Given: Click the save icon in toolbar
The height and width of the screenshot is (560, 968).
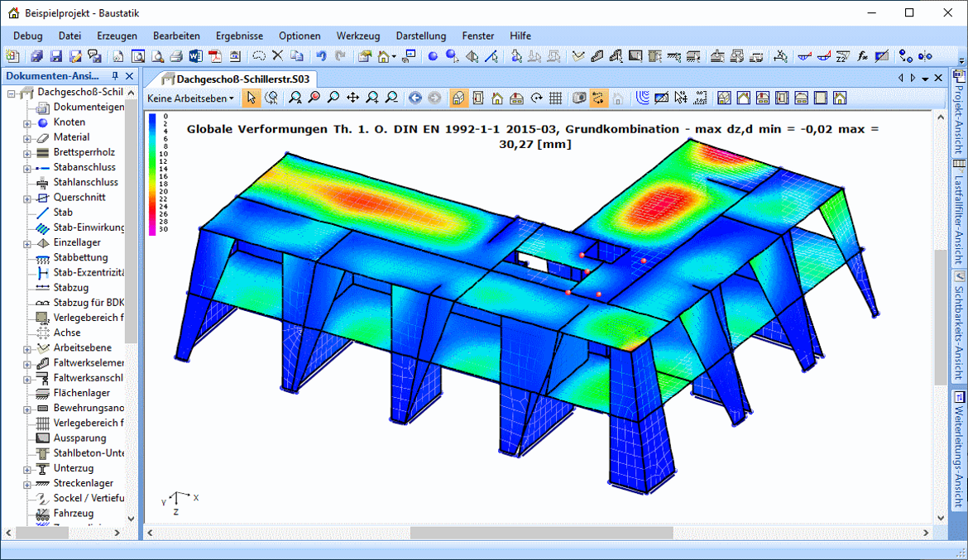Looking at the screenshot, I should point(56,56).
